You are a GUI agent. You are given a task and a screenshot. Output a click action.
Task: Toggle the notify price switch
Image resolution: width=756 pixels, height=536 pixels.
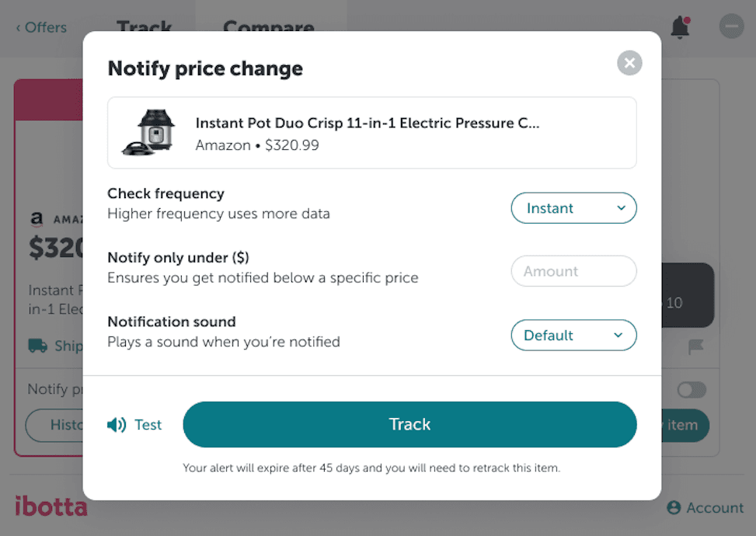tap(691, 389)
